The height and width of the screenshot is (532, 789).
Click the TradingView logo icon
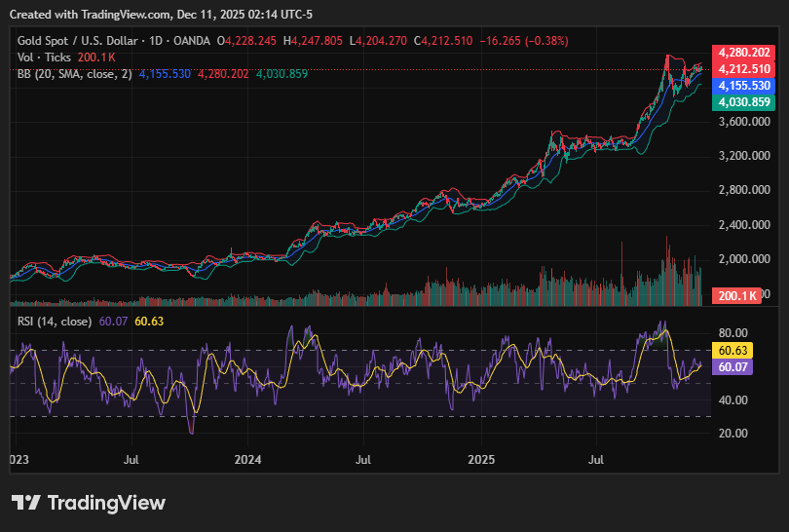(x=26, y=503)
